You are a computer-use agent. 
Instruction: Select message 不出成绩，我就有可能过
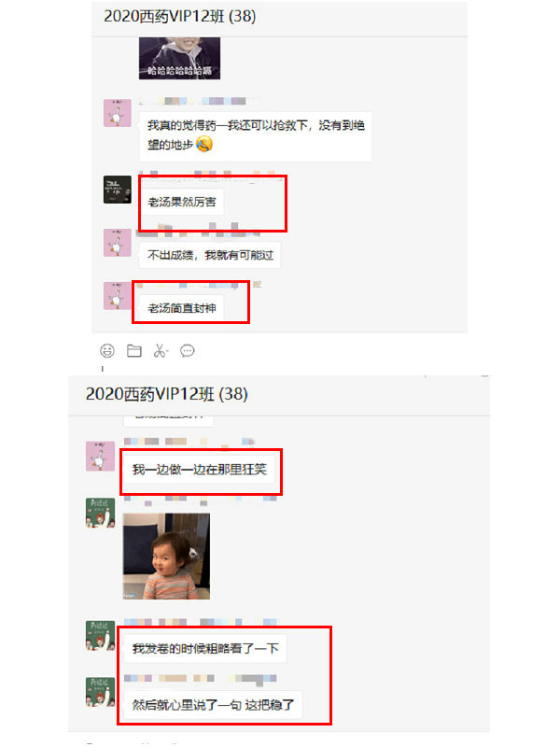click(x=211, y=255)
